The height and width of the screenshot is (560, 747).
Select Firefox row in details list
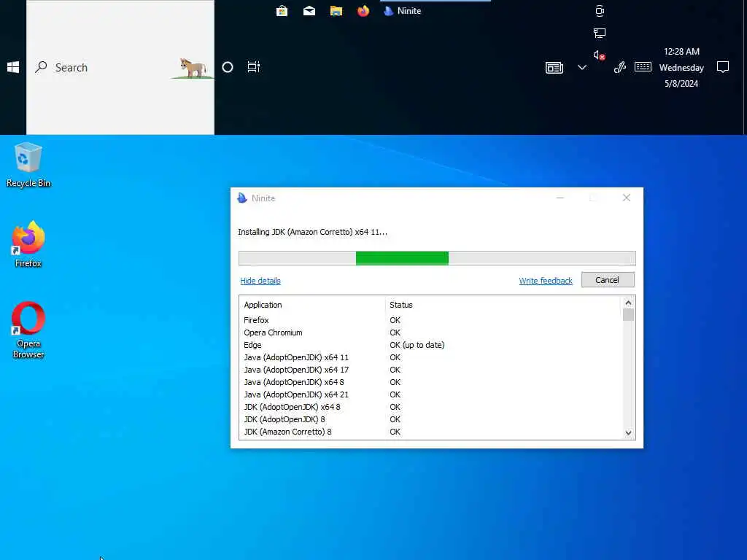click(x=431, y=320)
